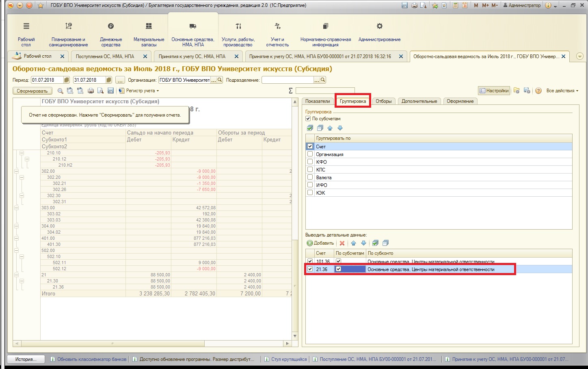The width and height of the screenshot is (588, 369).
Task: Click the Подразделение input field
Action: [x=288, y=80]
